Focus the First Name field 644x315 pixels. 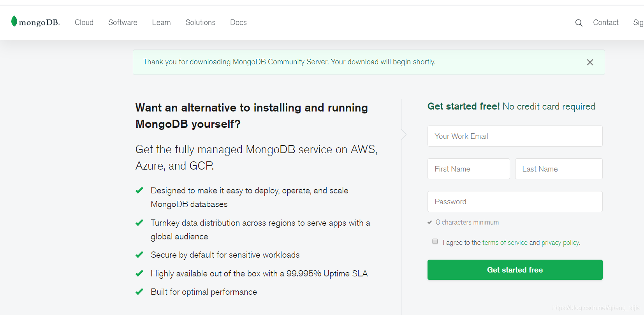468,169
